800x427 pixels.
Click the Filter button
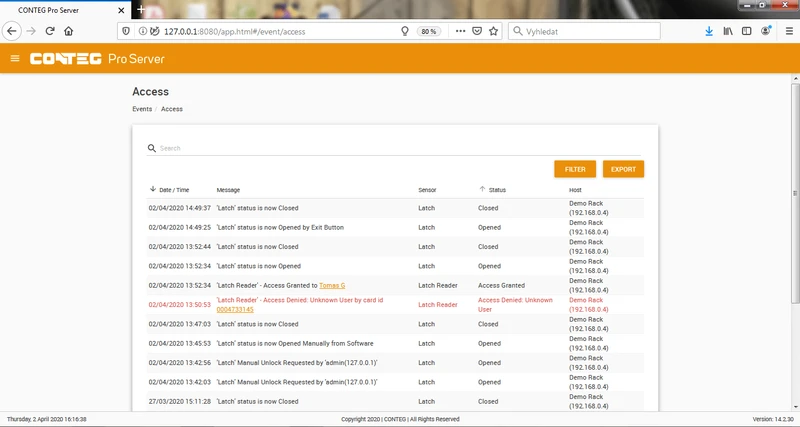click(x=575, y=169)
